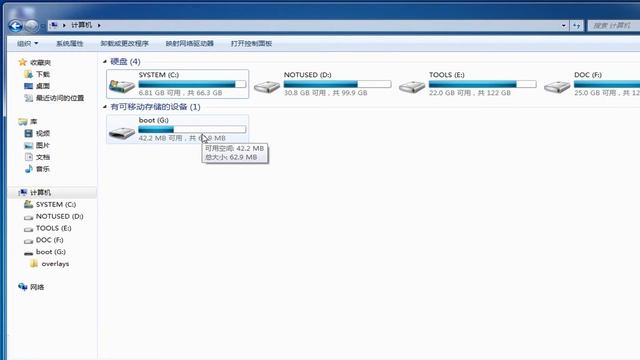Screen dimensions: 640x360
Task: Open the 组织 menu
Action: pos(27,43)
